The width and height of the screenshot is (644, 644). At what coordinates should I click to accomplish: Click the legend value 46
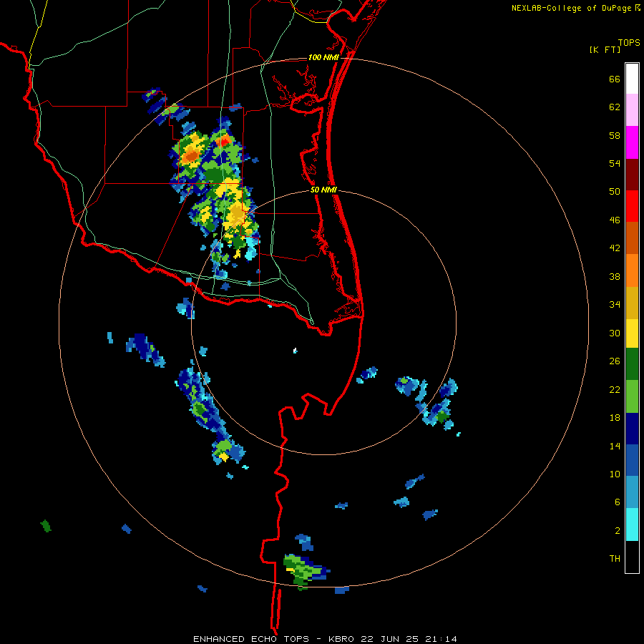click(615, 220)
